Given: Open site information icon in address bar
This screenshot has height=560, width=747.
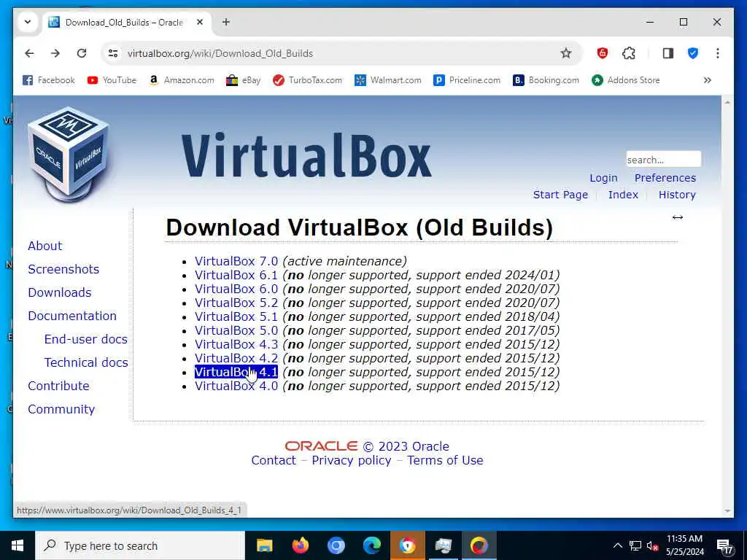Looking at the screenshot, I should [x=113, y=53].
